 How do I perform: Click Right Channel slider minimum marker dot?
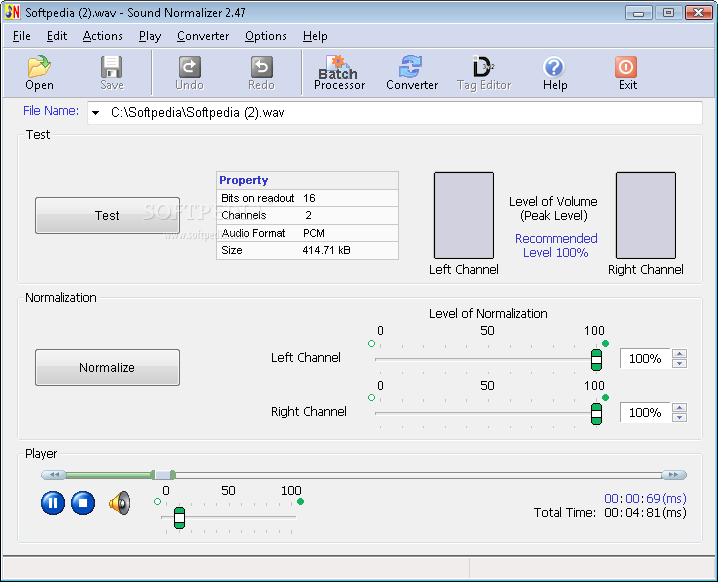[371, 397]
